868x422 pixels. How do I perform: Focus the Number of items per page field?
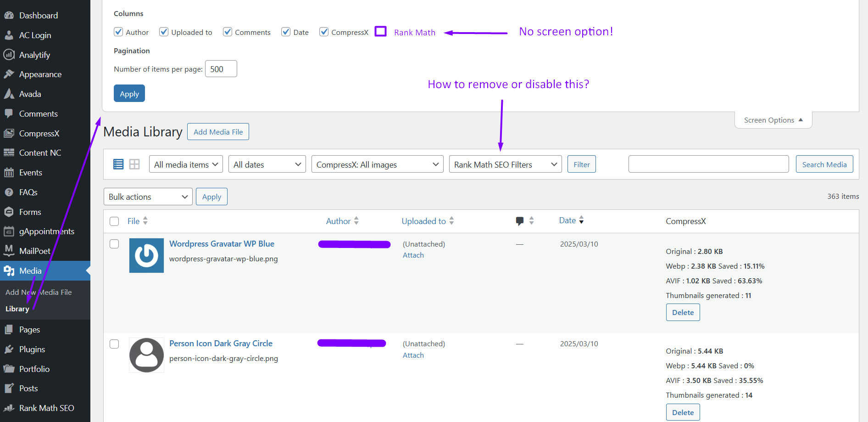(221, 69)
